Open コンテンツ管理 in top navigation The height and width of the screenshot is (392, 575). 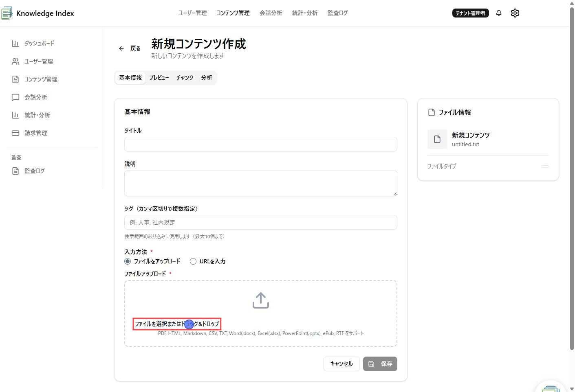(233, 13)
